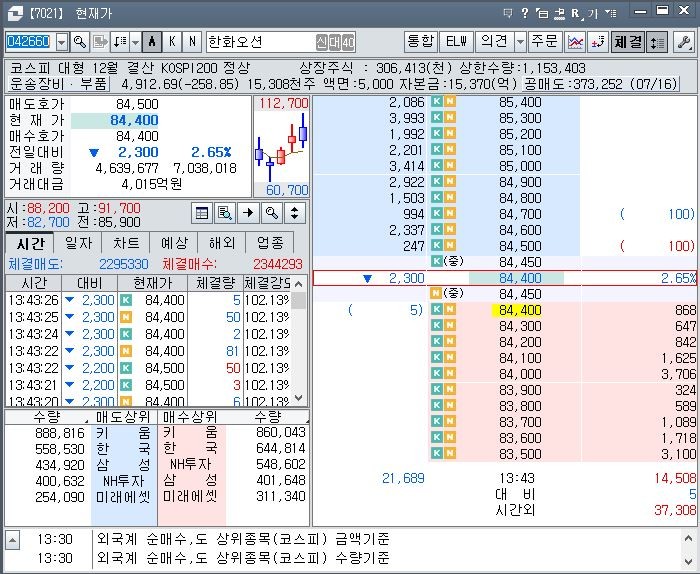700x574 pixels.
Task: Switch to the 차트 tab
Action: [126, 243]
